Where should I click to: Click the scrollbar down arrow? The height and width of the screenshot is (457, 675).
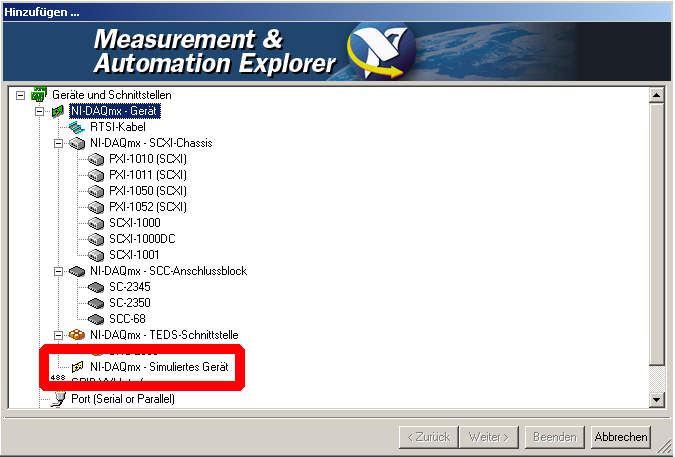point(656,399)
